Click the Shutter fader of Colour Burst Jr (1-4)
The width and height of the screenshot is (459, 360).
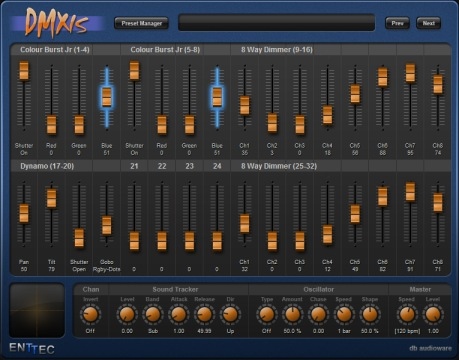[x=24, y=71]
